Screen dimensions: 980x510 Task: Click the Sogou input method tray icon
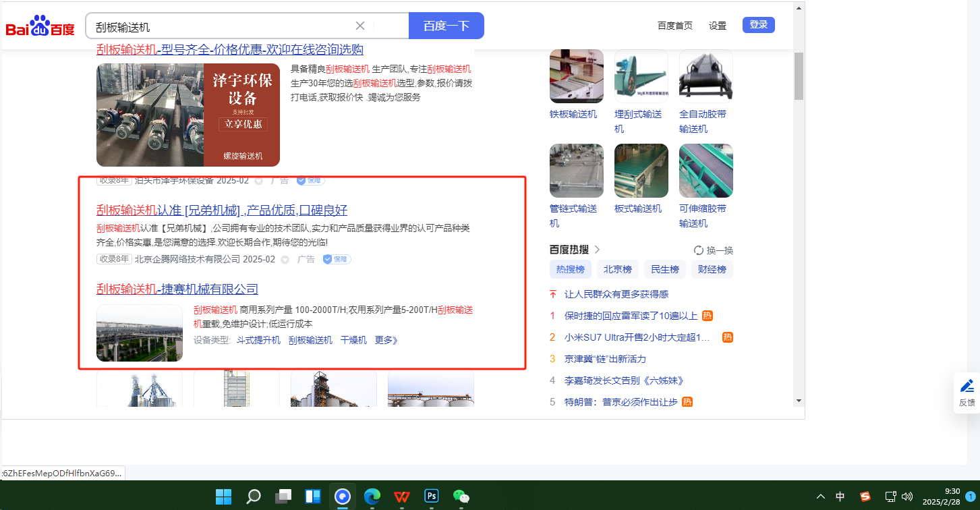click(865, 497)
